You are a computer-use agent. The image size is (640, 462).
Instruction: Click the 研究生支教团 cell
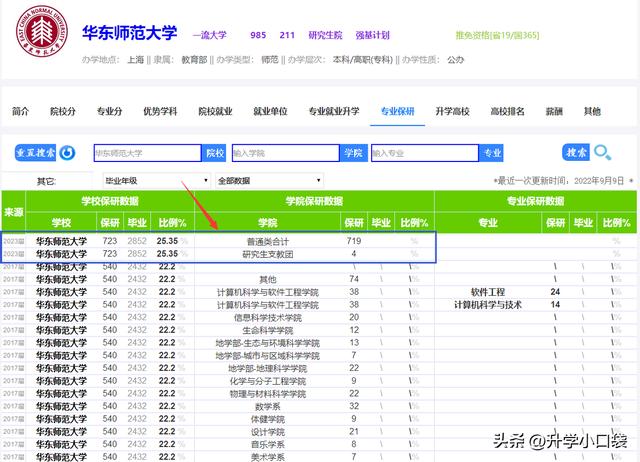click(267, 254)
